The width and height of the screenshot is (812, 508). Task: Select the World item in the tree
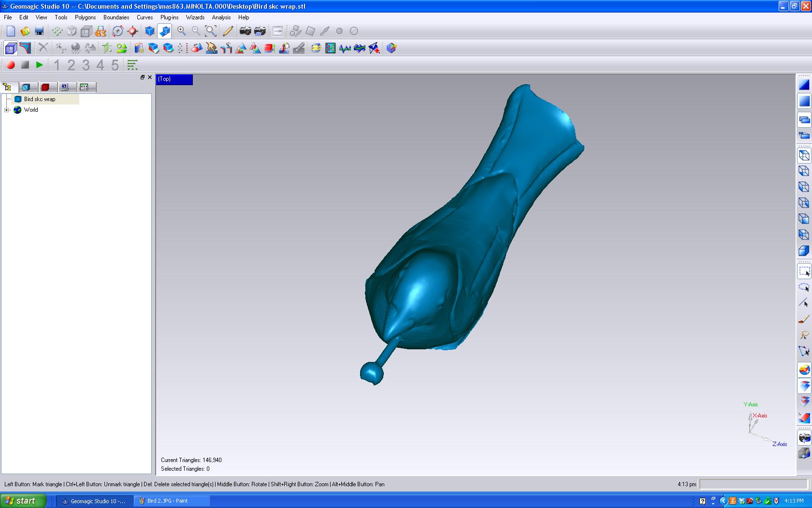tap(31, 110)
